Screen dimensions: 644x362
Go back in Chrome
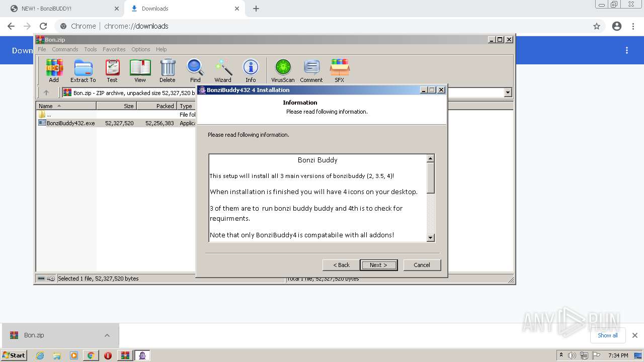[x=11, y=26]
